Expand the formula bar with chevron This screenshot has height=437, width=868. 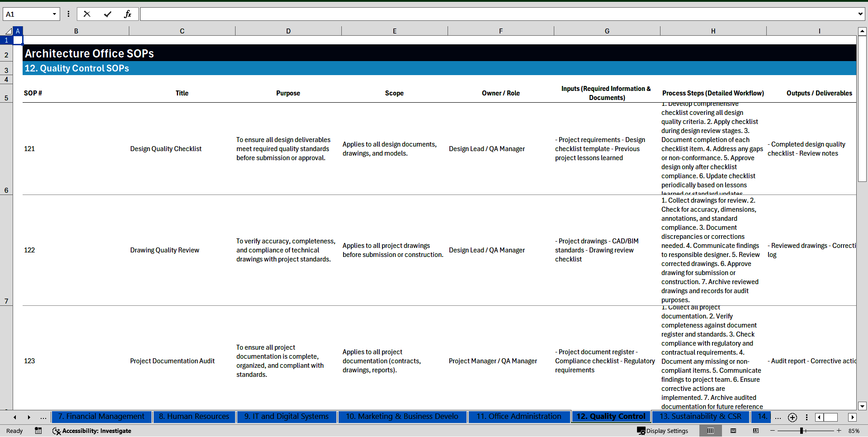click(860, 14)
